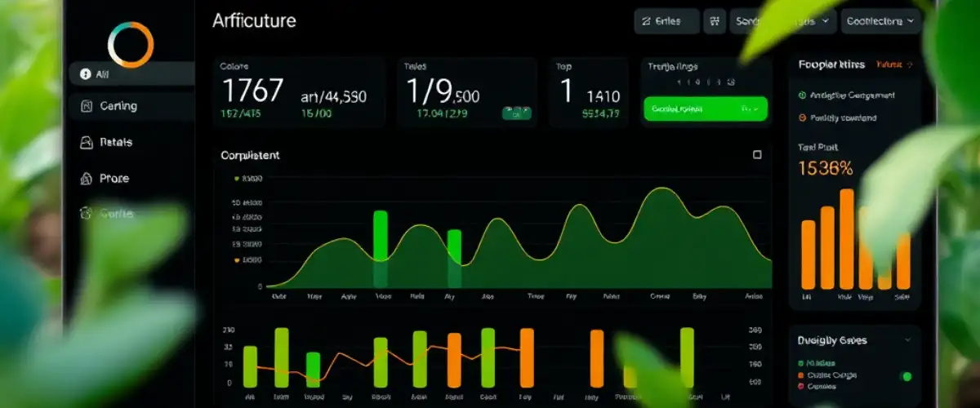Select the orange radio item in Foopler panel
The width and height of the screenshot is (980, 408).
[801, 118]
